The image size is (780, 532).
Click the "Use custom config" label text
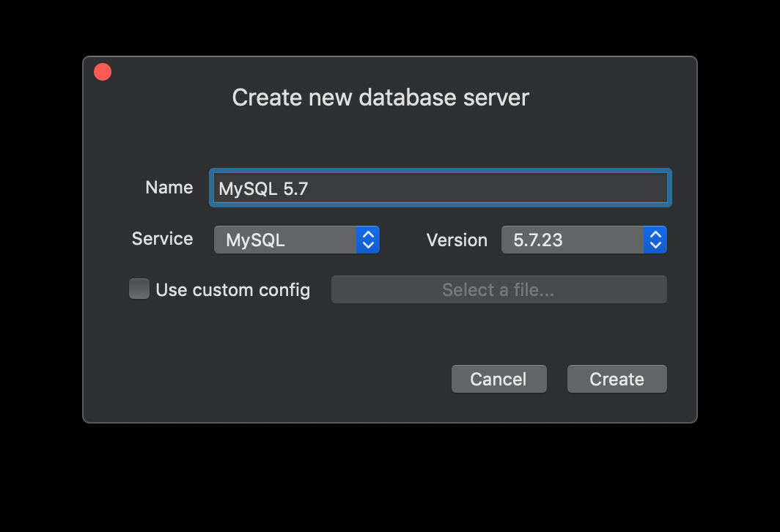click(232, 290)
